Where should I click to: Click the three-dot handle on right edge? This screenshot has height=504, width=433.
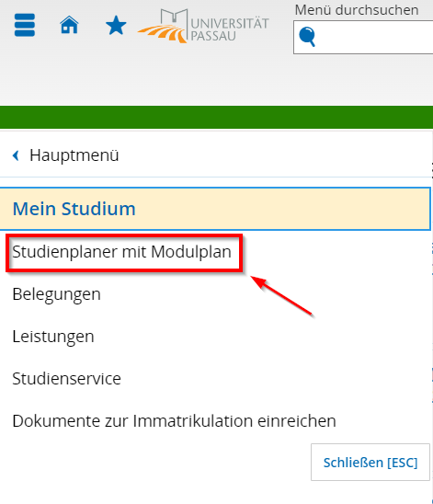(432, 170)
